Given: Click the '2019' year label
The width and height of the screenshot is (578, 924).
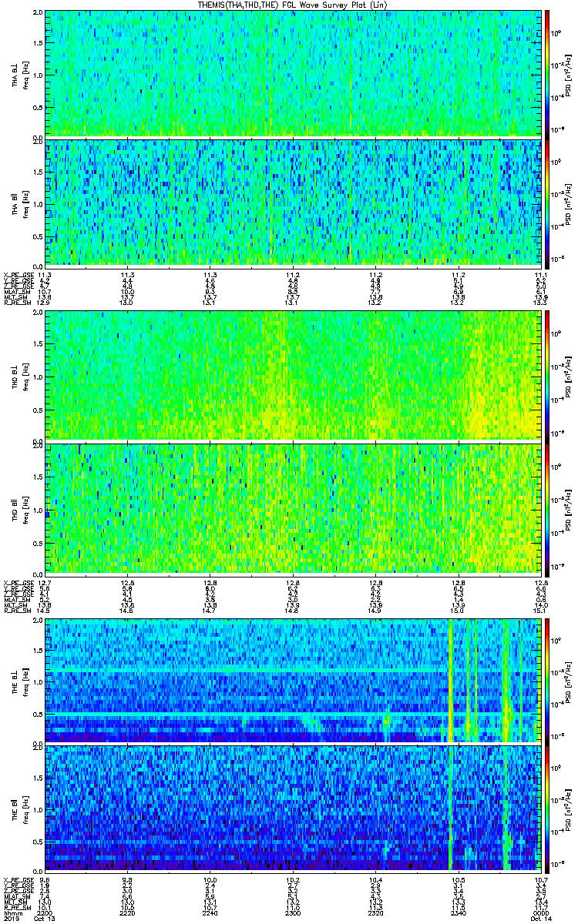Looking at the screenshot, I should pos(12,918).
